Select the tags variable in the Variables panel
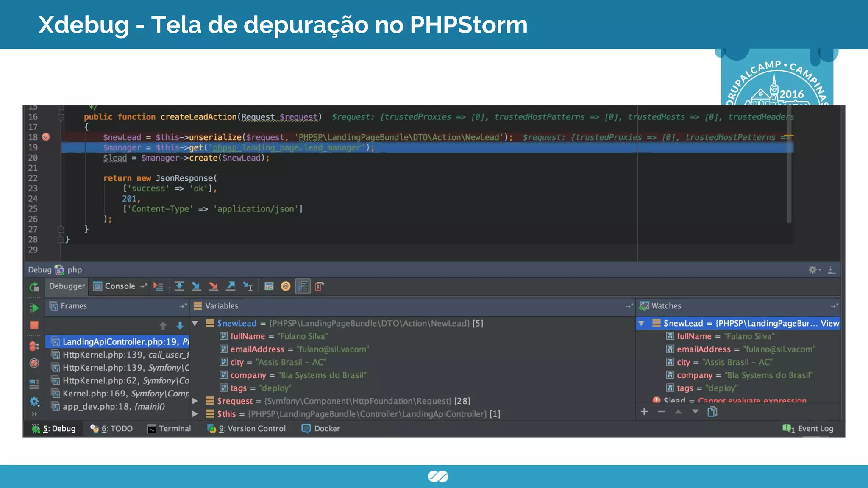This screenshot has height=488, width=868. coord(256,388)
